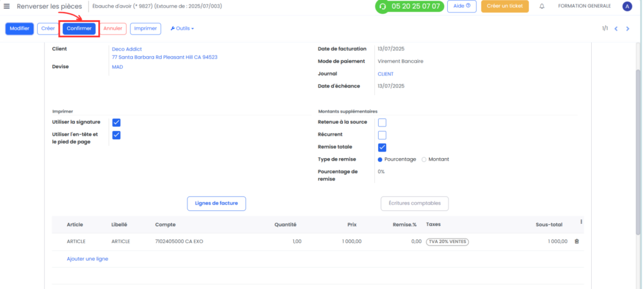Open the Deco Addict client link
644x289 pixels.
click(127, 49)
